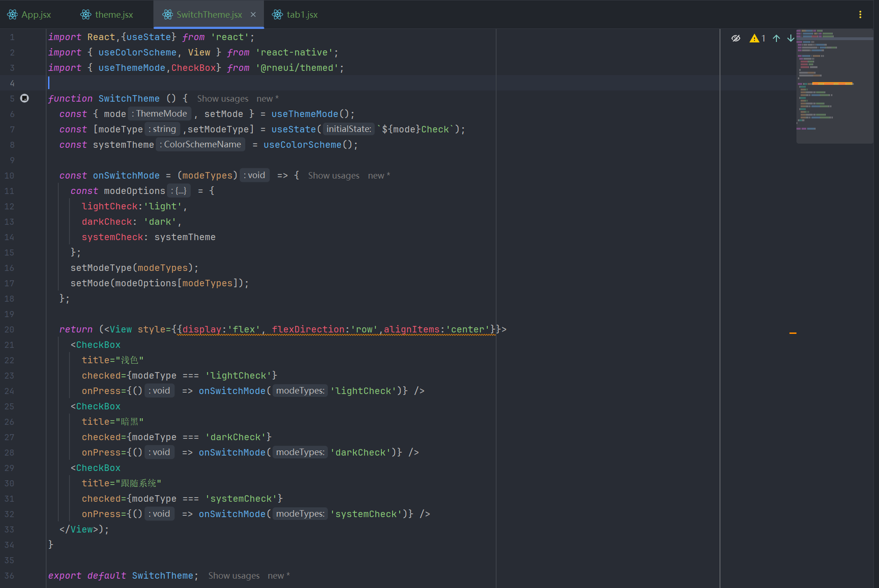Open the theme.jsx tab
This screenshot has width=879, height=588.
107,14
